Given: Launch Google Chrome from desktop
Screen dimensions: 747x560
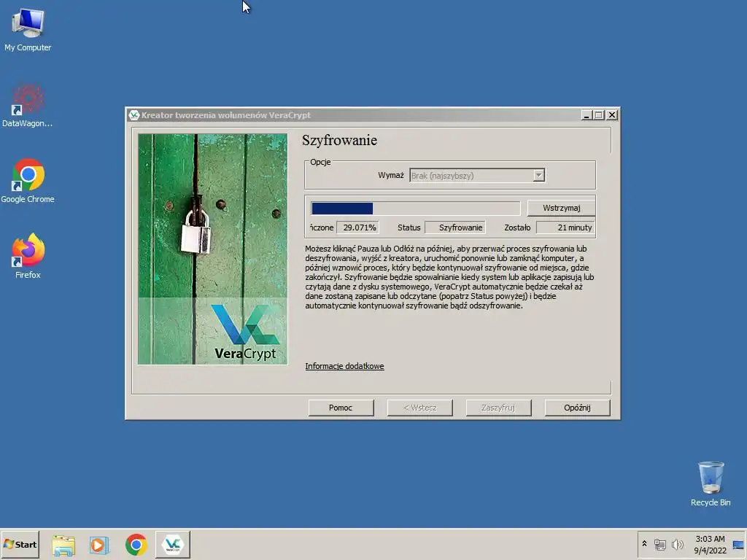Looking at the screenshot, I should 28,181.
